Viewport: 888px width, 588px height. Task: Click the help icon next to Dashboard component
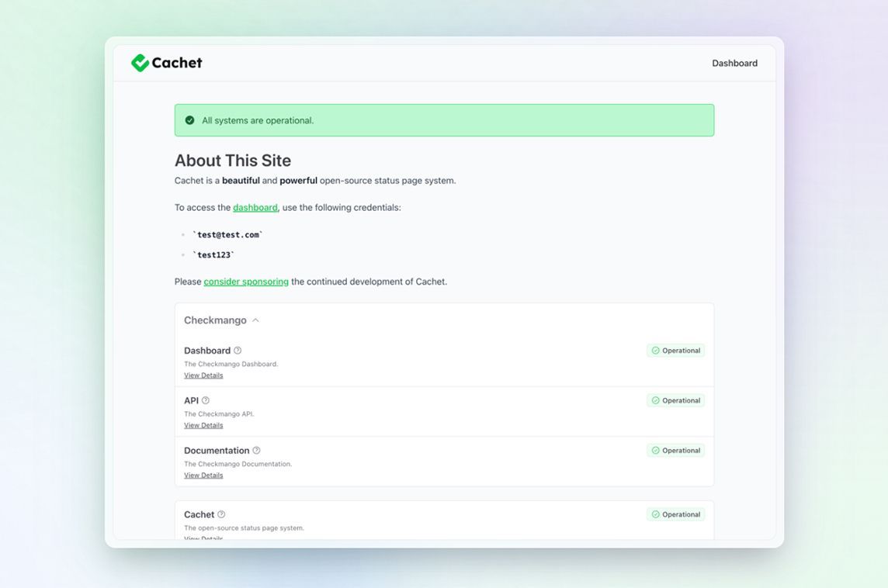(238, 351)
